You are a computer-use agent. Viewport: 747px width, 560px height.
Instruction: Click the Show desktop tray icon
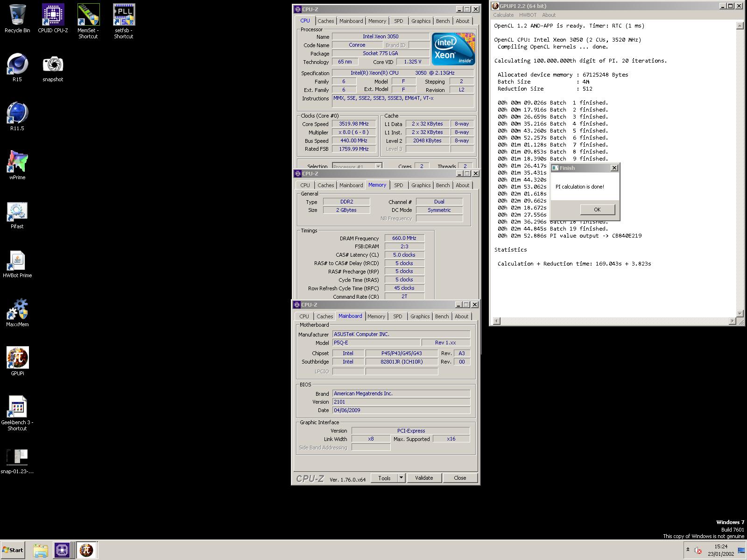click(x=741, y=550)
